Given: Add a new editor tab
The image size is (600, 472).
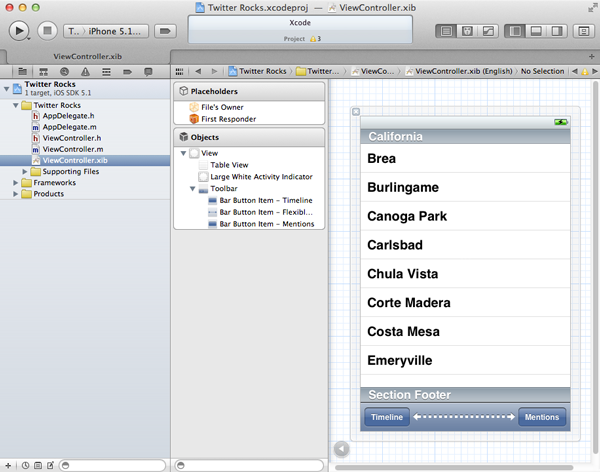Looking at the screenshot, I should (x=592, y=57).
